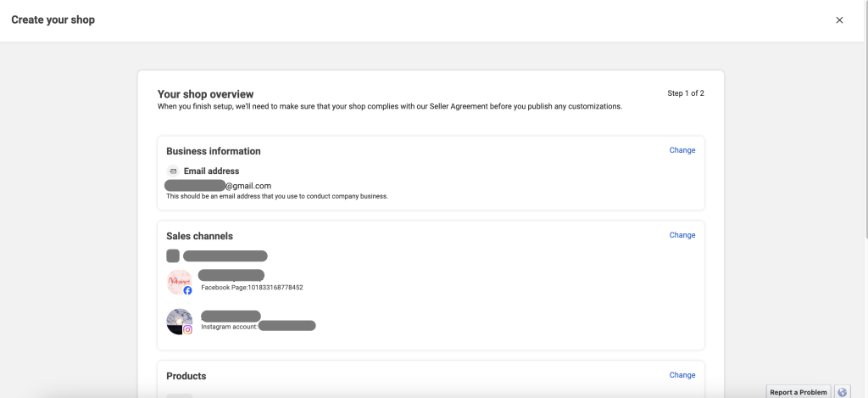Click the Instagram logo badge
This screenshot has height=398, width=868.
point(187,329)
